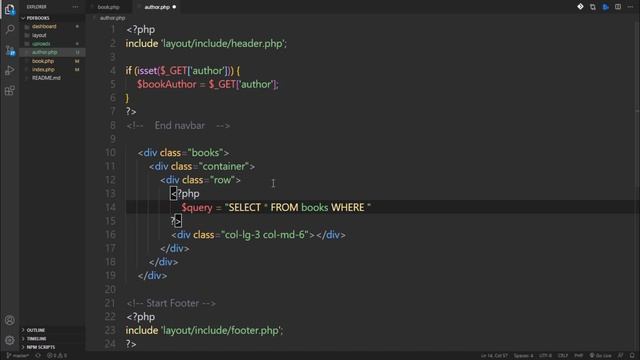Click the Explorer panel title

37,7
